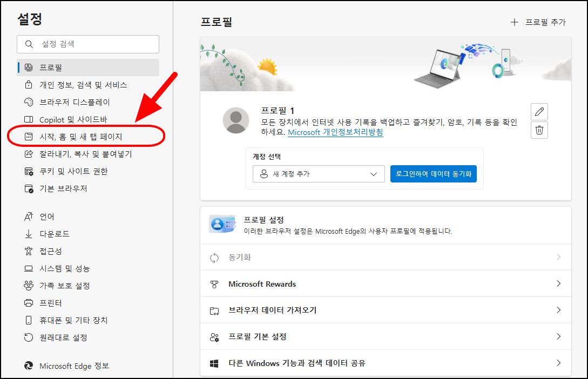
Task: Open 잘라내기, 복사 및 붙여넣기 settings
Action: (88, 154)
